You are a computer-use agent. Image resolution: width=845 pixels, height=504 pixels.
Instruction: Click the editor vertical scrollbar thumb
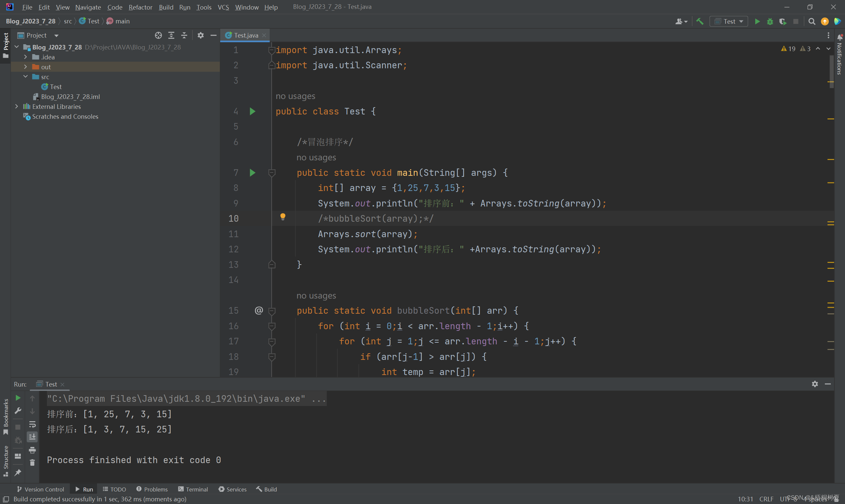point(832,72)
